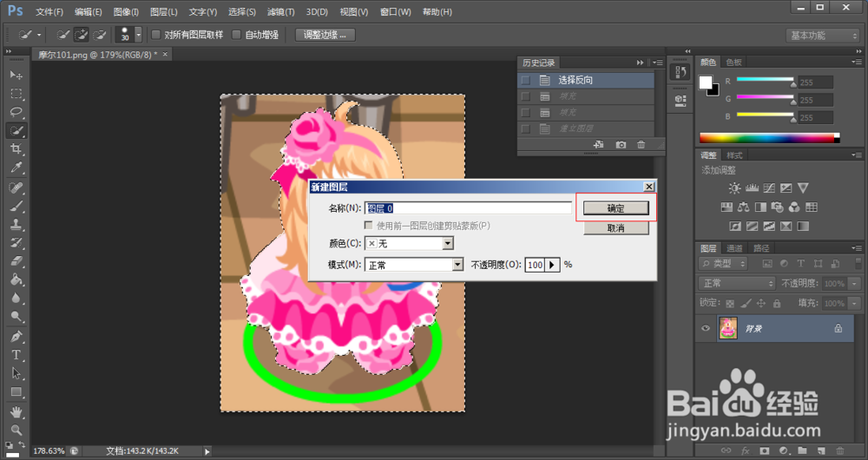Open the collapsed Properties panel icon
This screenshot has width=868, height=460.
pyautogui.click(x=681, y=100)
